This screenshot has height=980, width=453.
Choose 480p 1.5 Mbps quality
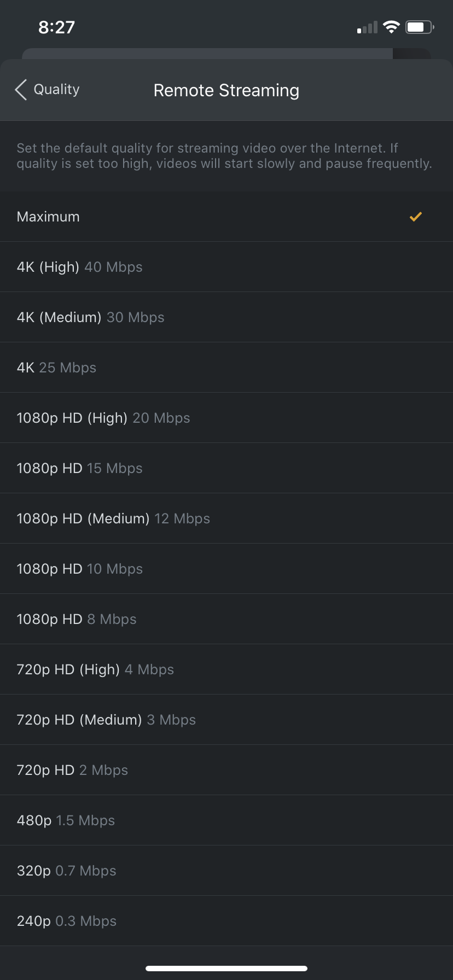(226, 820)
